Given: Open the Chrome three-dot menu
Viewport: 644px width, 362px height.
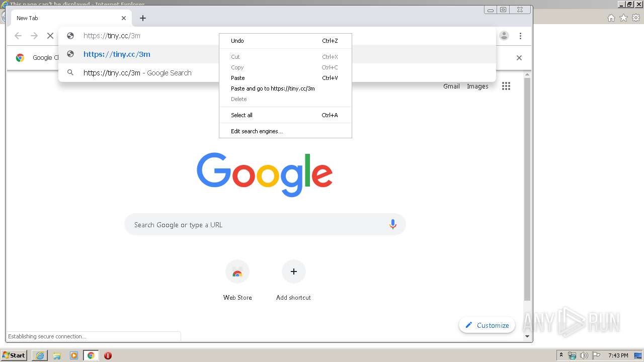Looking at the screenshot, I should click(x=520, y=36).
